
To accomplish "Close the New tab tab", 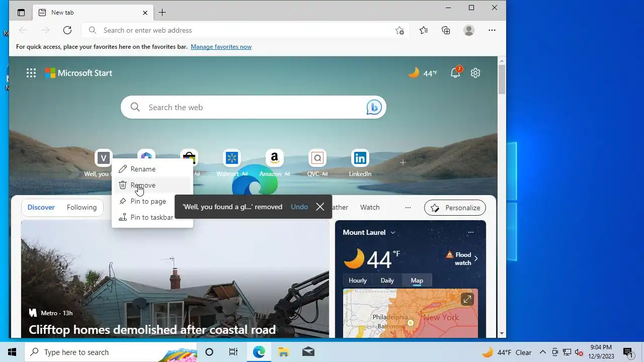I will click(145, 13).
